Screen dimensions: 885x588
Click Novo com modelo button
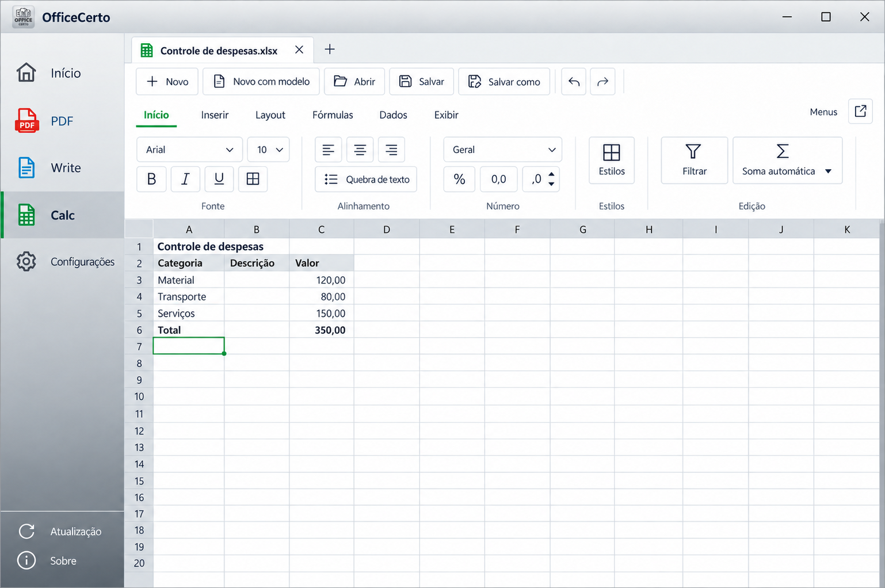coord(261,82)
